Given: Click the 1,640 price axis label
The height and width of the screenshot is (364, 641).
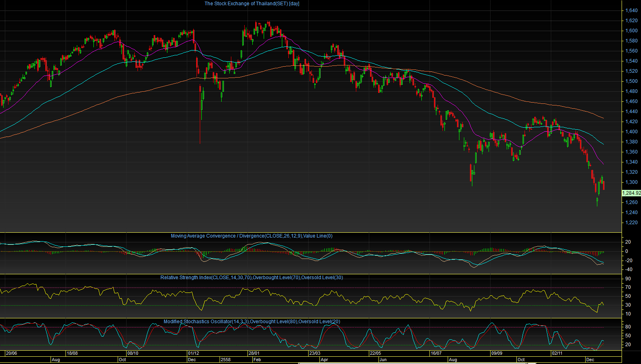Looking at the screenshot, I should pyautogui.click(x=631, y=11).
